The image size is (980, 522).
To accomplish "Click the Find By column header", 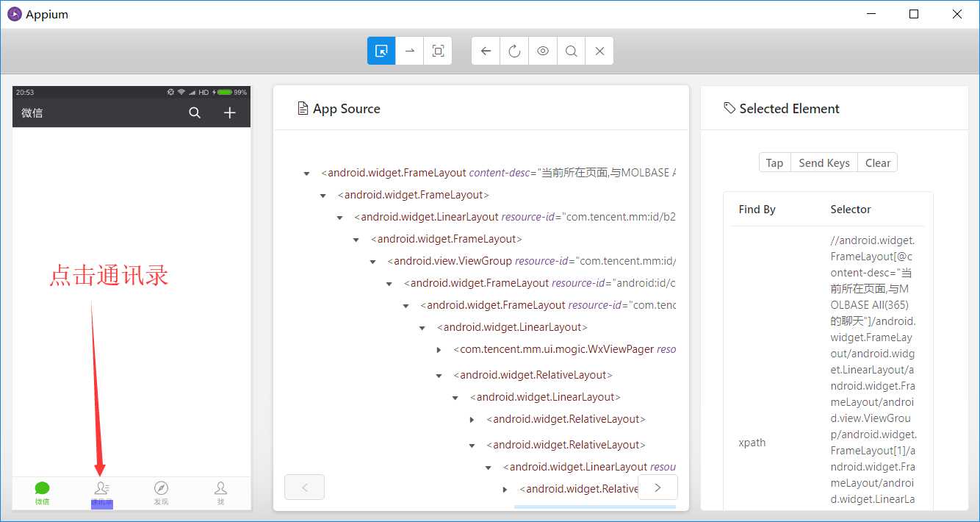I will [x=757, y=210].
